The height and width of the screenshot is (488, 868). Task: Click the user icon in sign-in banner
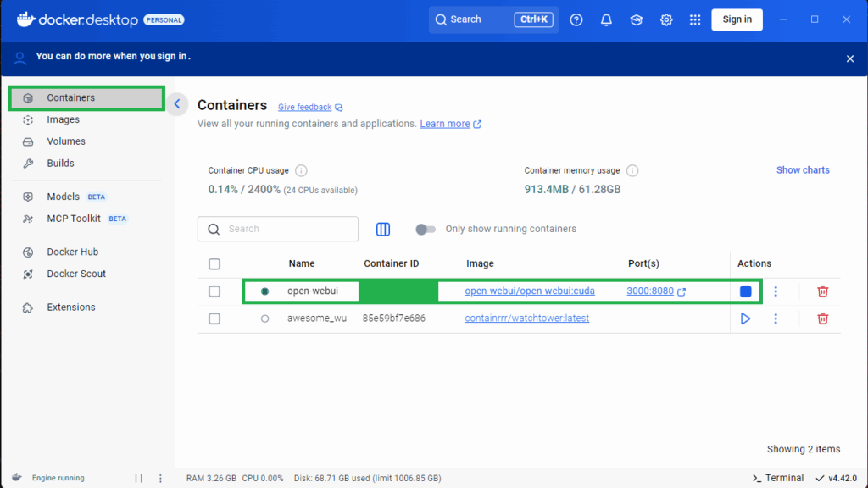(x=20, y=58)
